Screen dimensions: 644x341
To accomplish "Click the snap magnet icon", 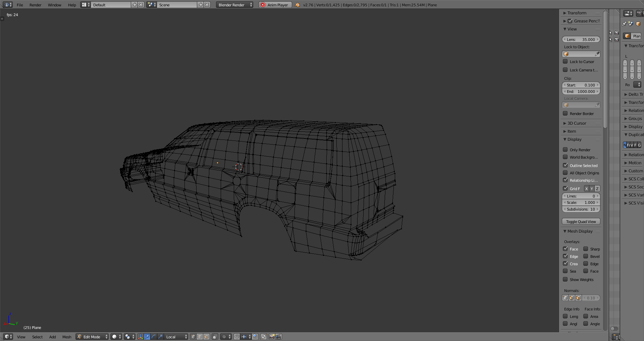I will tap(237, 337).
